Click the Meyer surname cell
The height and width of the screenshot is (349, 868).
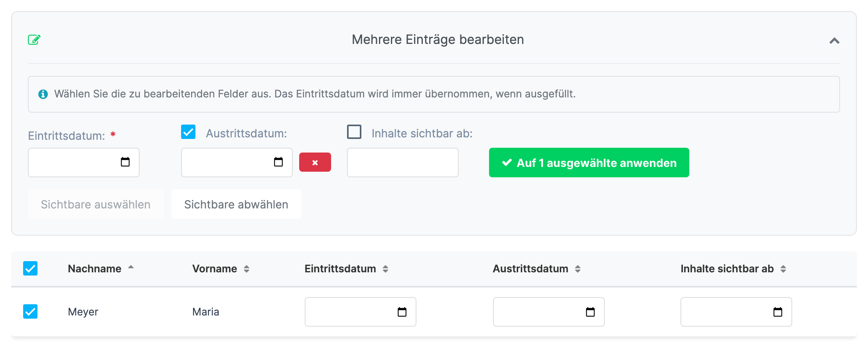[x=83, y=312]
